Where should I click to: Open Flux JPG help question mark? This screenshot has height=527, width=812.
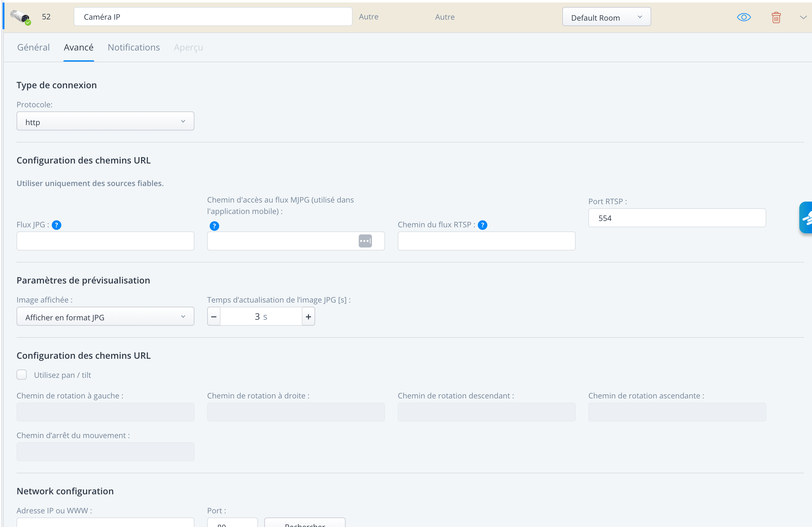(57, 225)
